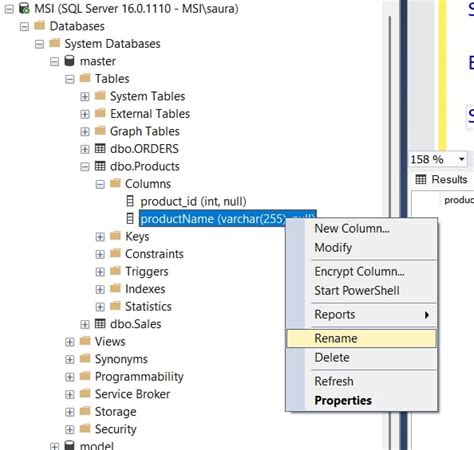Viewport: 474px width, 450px height.
Task: Select the Triggers folder row
Action: (147, 271)
